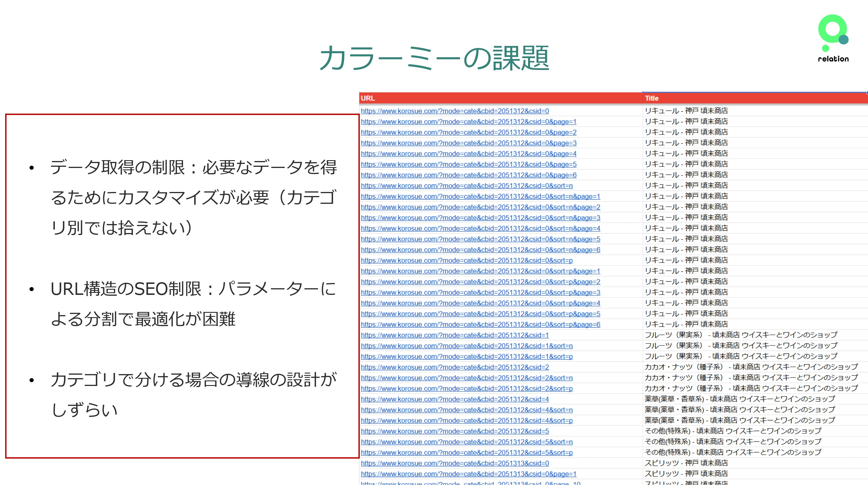Open the link ending with sort=n&page=3
Viewport: 868px width, 488px height.
(480, 218)
